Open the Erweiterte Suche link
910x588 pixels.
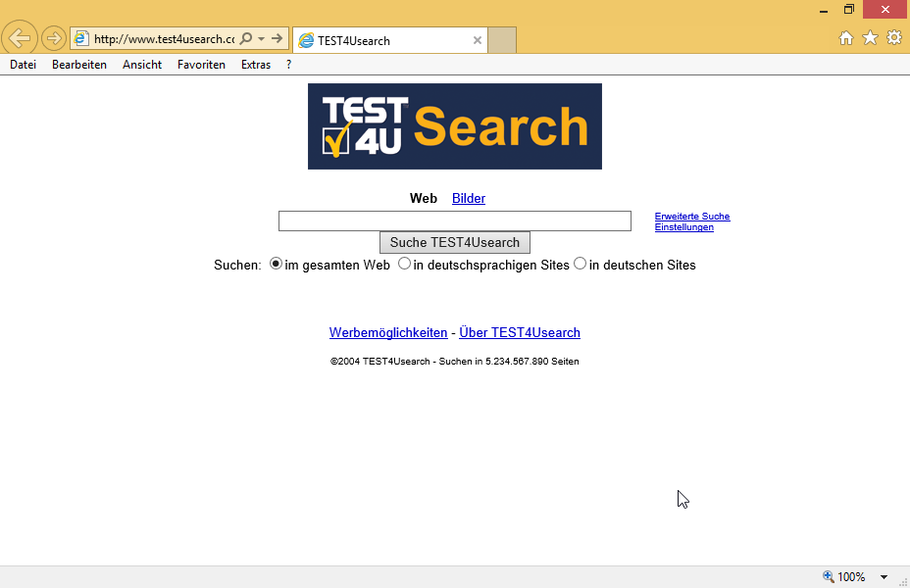point(691,217)
